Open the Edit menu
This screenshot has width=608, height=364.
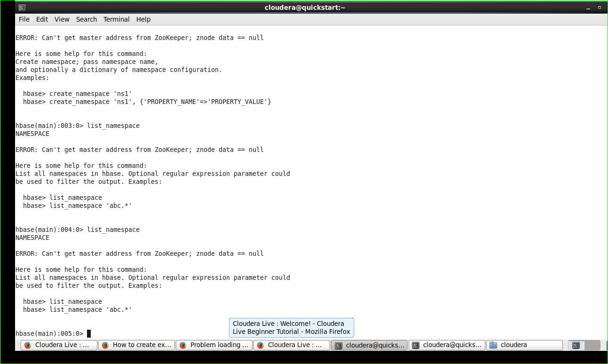tap(42, 19)
